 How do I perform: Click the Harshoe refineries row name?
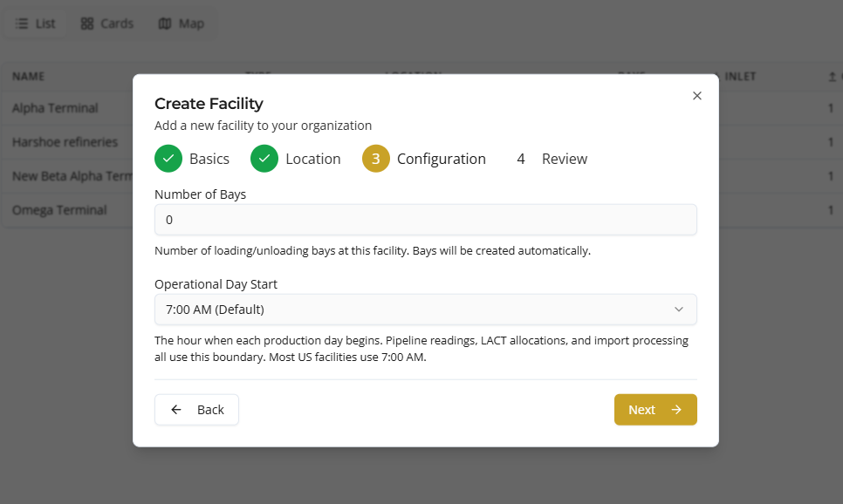65,142
